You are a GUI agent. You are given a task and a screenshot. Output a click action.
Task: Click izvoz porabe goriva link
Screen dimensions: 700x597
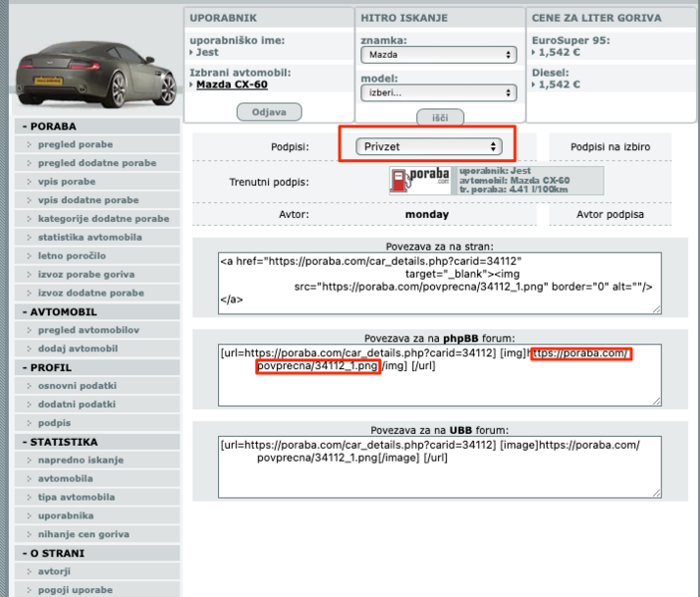click(84, 275)
